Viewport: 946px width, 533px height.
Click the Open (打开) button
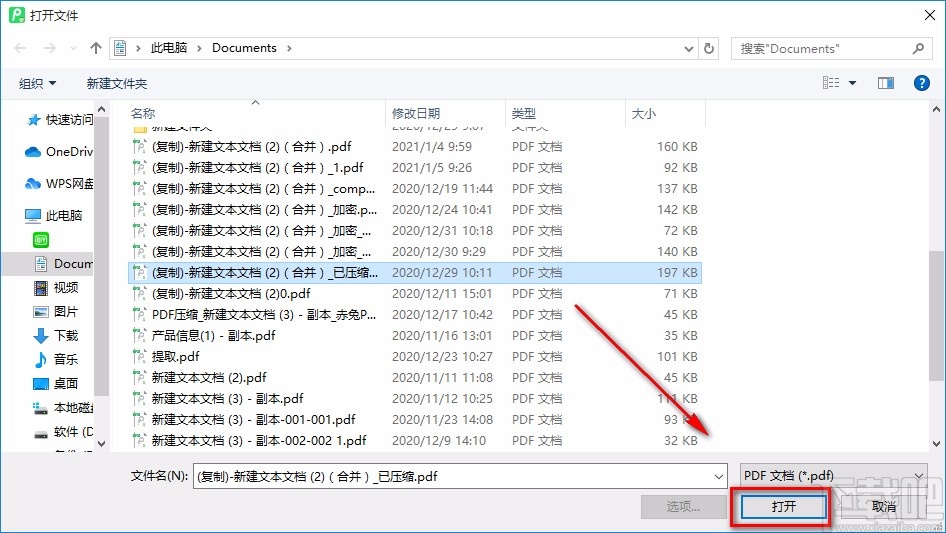coord(783,506)
